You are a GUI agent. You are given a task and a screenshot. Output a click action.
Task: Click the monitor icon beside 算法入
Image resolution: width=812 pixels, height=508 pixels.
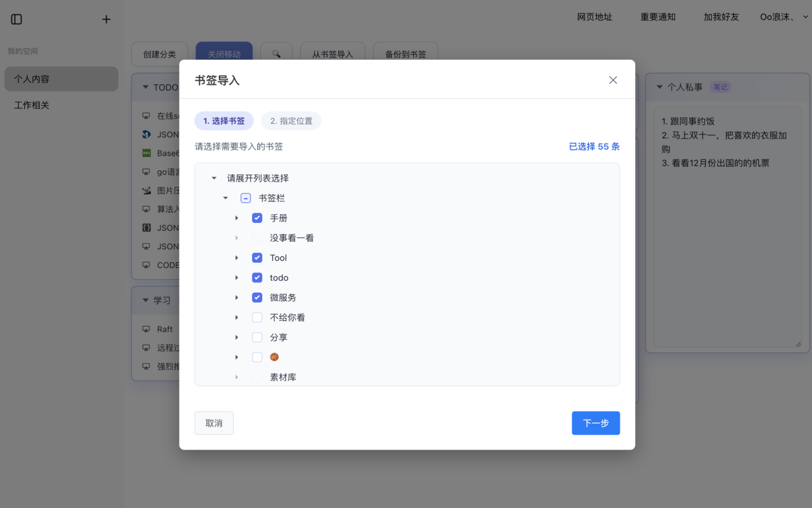[147, 209]
